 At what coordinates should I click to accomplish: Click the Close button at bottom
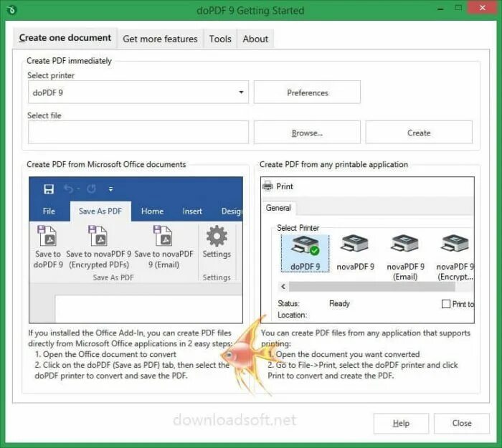pos(461,424)
